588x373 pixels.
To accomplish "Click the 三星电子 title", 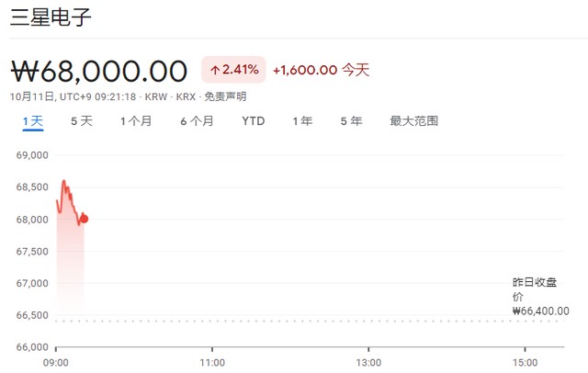I will click(x=51, y=18).
